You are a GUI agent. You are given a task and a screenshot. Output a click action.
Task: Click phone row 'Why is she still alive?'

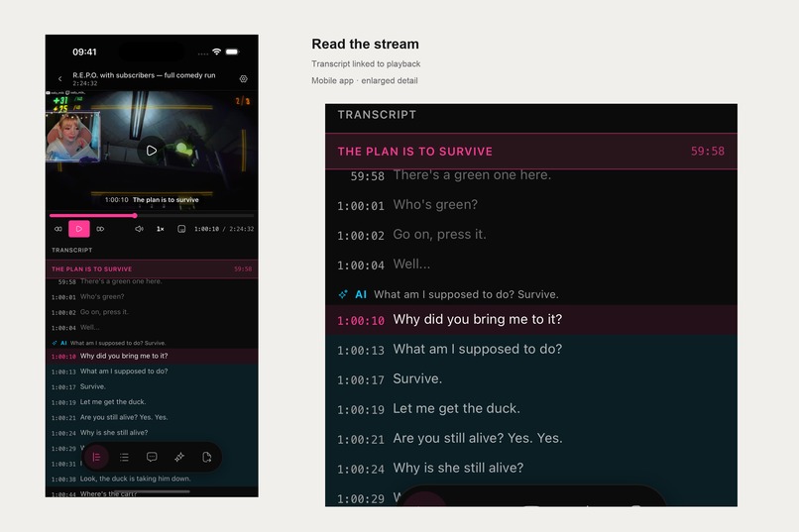click(152, 432)
